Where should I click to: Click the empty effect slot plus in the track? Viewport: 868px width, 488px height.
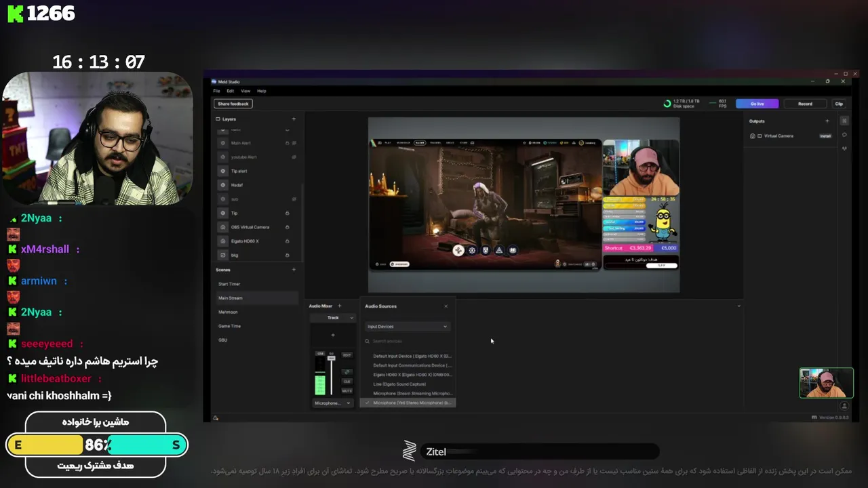click(332, 335)
